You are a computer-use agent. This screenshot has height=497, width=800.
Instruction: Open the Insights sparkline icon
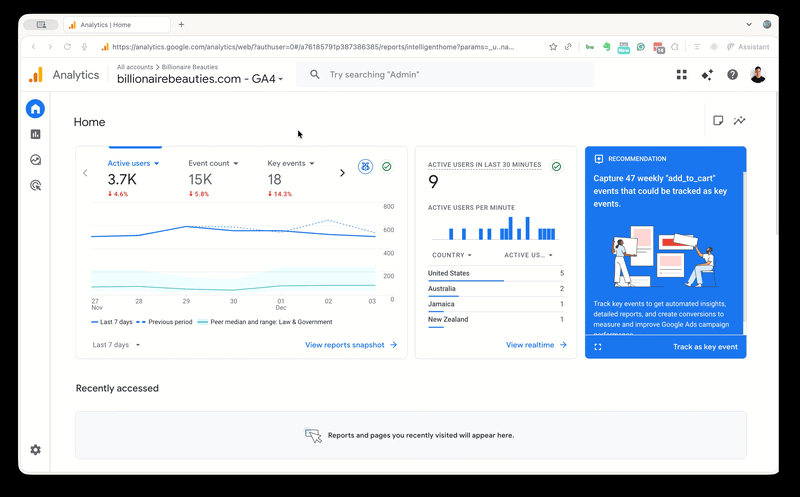(740, 121)
